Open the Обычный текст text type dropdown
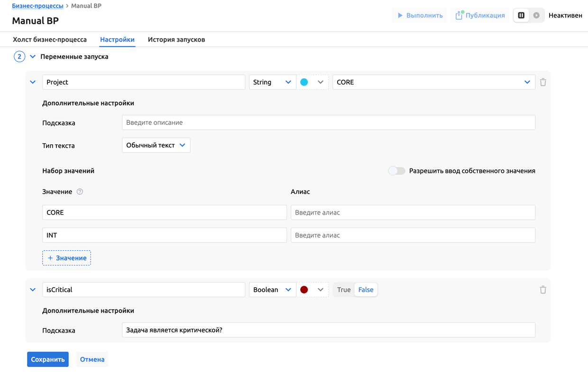 156,145
